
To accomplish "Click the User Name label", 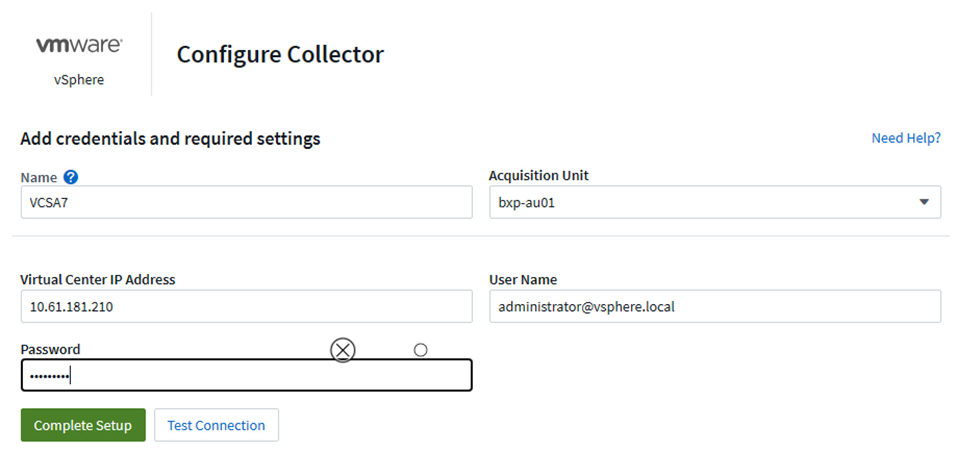I will pyautogui.click(x=523, y=280).
